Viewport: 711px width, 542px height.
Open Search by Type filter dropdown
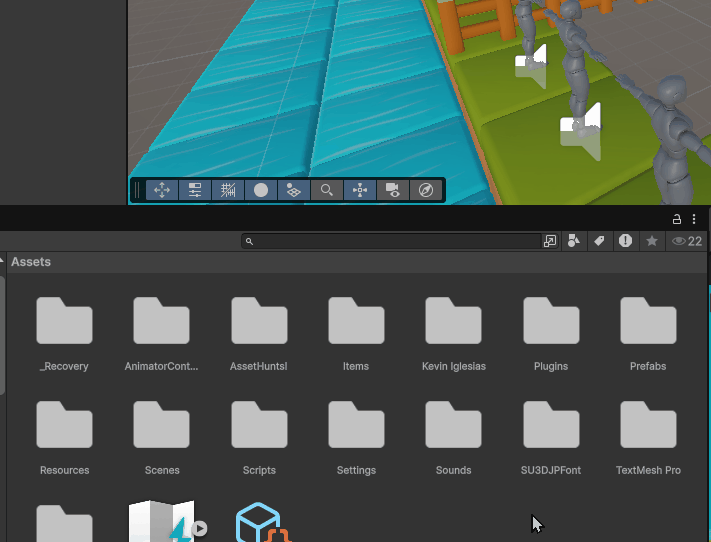(x=574, y=241)
